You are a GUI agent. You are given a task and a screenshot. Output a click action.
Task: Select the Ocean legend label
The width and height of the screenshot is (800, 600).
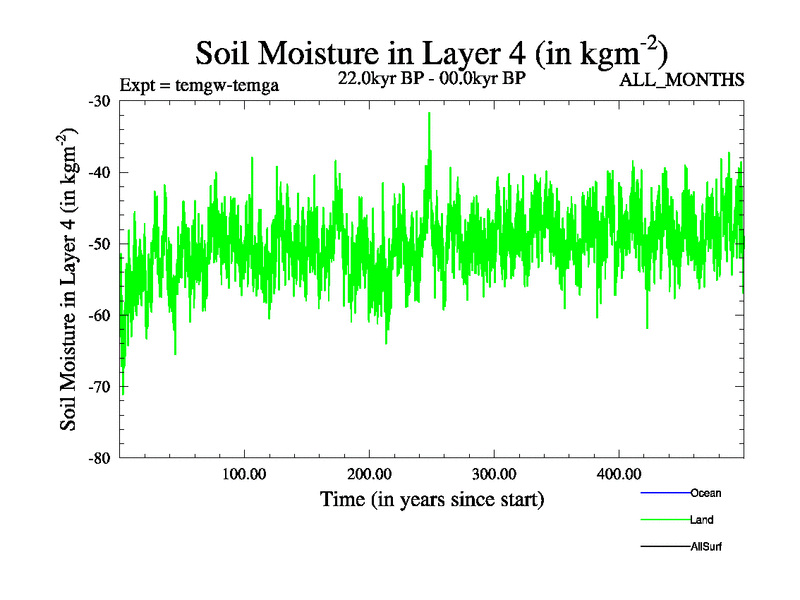pyautogui.click(x=705, y=493)
